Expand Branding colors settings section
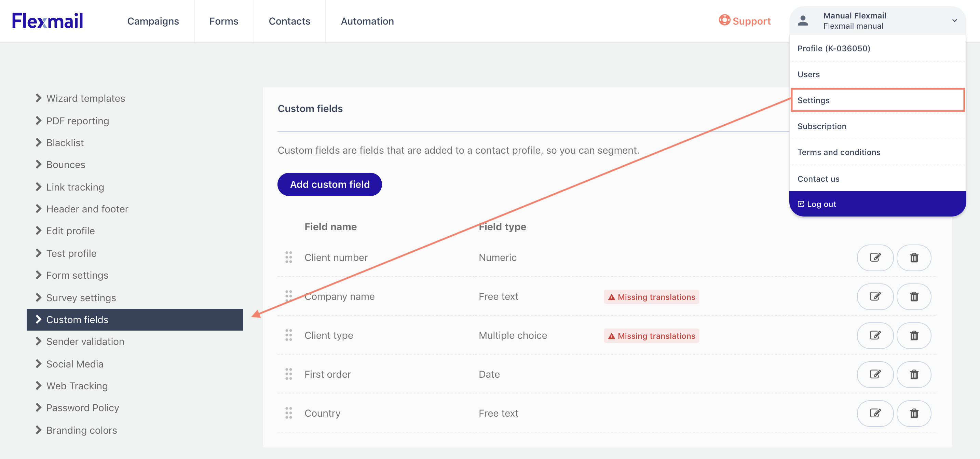980x459 pixels. [81, 430]
